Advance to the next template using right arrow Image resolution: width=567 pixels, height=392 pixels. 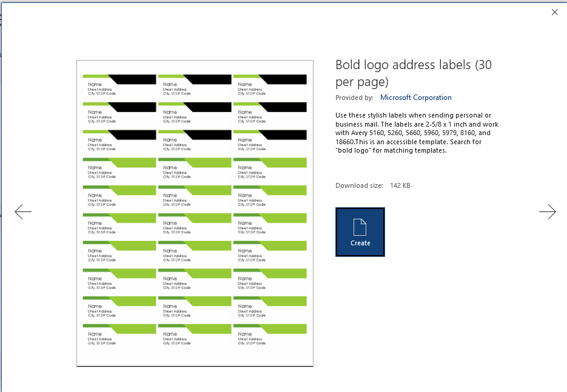[548, 211]
